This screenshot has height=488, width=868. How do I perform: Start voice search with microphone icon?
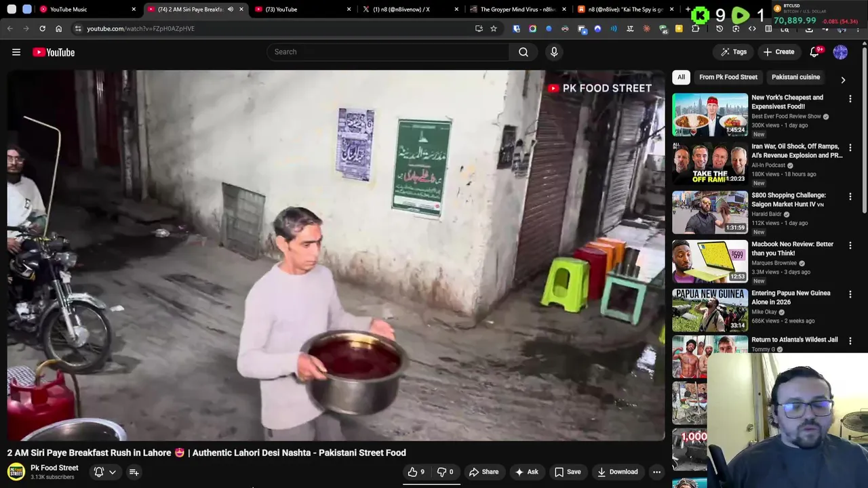pos(554,52)
